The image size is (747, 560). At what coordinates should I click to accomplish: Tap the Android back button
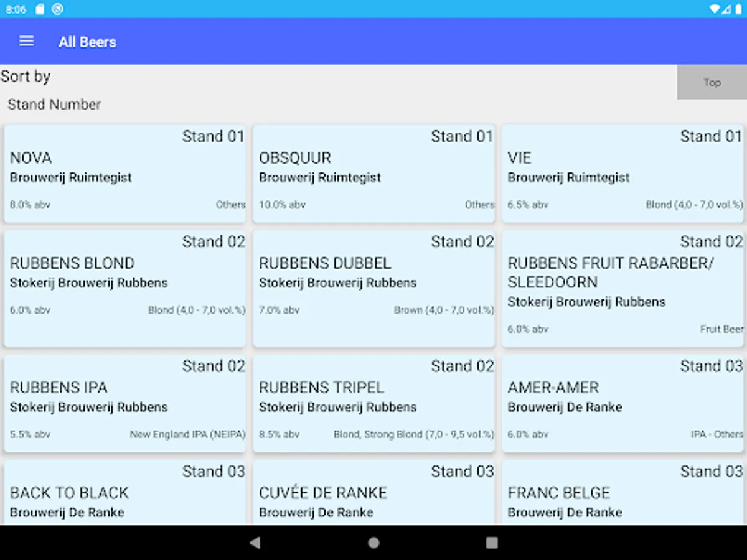[255, 543]
